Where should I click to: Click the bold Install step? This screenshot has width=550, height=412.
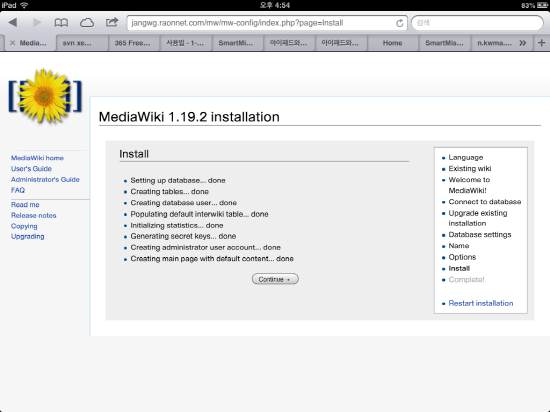tap(459, 269)
